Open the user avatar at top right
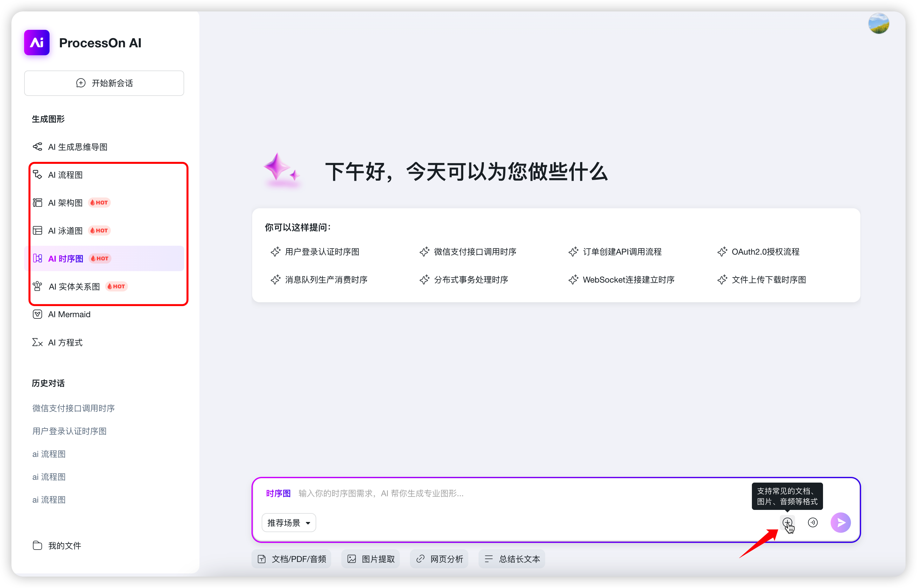917x588 pixels. 879,24
